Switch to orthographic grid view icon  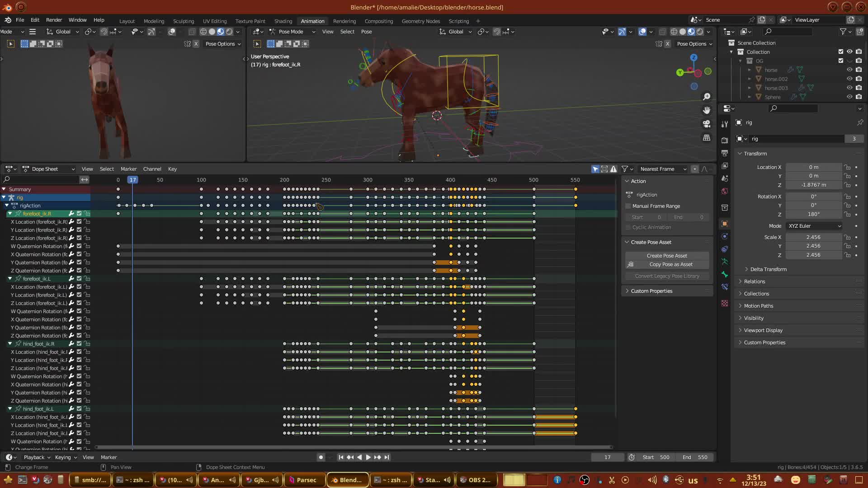[707, 138]
